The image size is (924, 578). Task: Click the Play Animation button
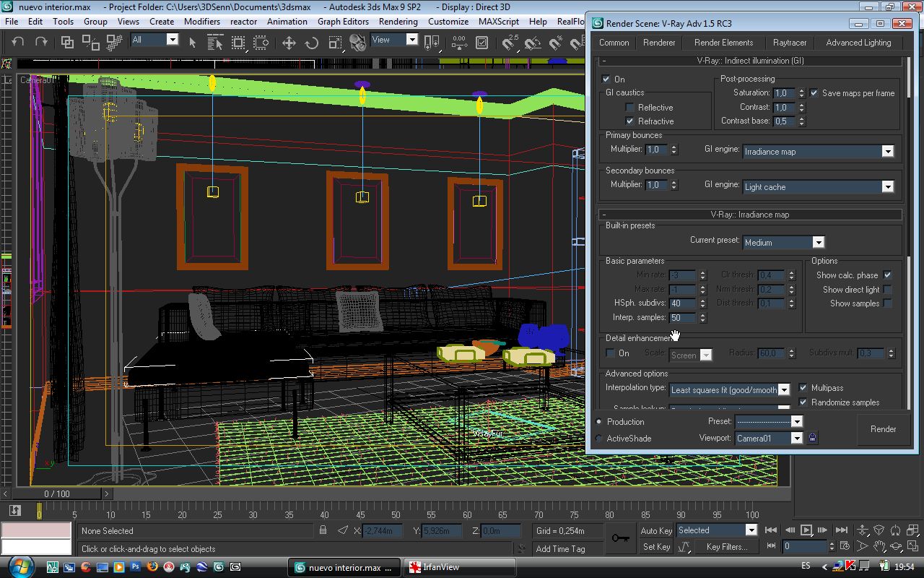point(806,530)
